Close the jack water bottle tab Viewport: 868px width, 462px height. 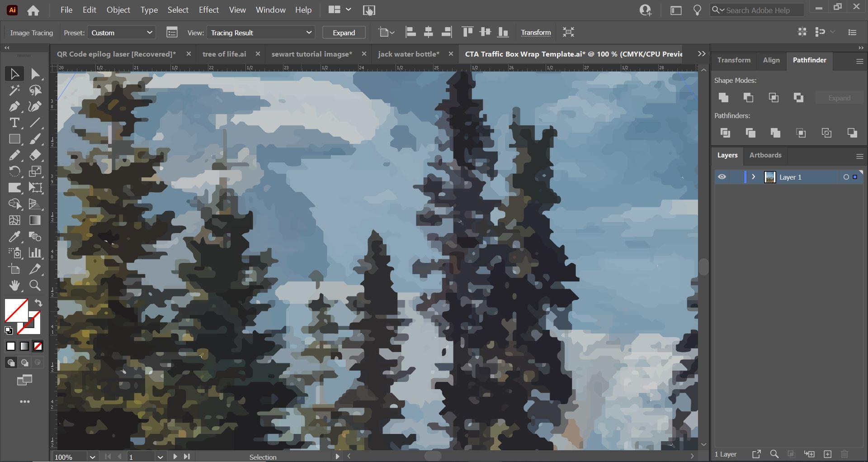coord(451,54)
